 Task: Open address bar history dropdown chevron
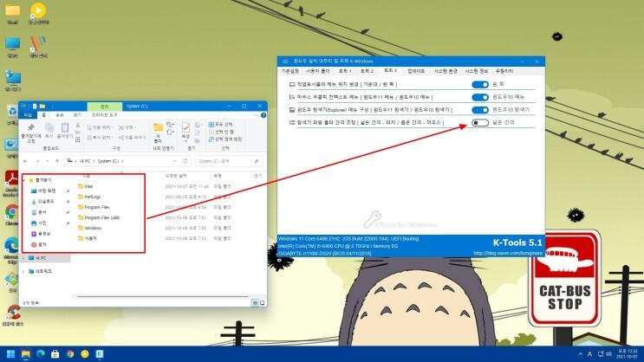[x=174, y=161]
